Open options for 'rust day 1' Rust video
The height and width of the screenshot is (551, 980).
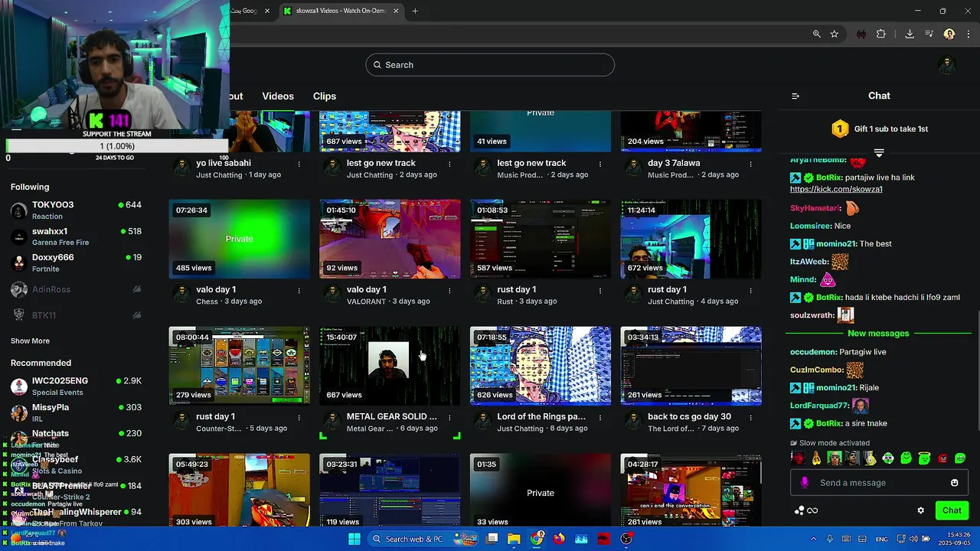tap(600, 291)
